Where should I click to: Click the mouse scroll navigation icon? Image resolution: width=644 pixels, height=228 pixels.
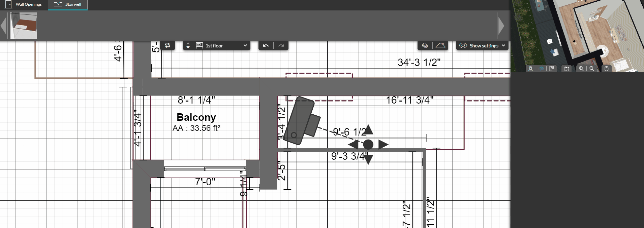click(566, 69)
